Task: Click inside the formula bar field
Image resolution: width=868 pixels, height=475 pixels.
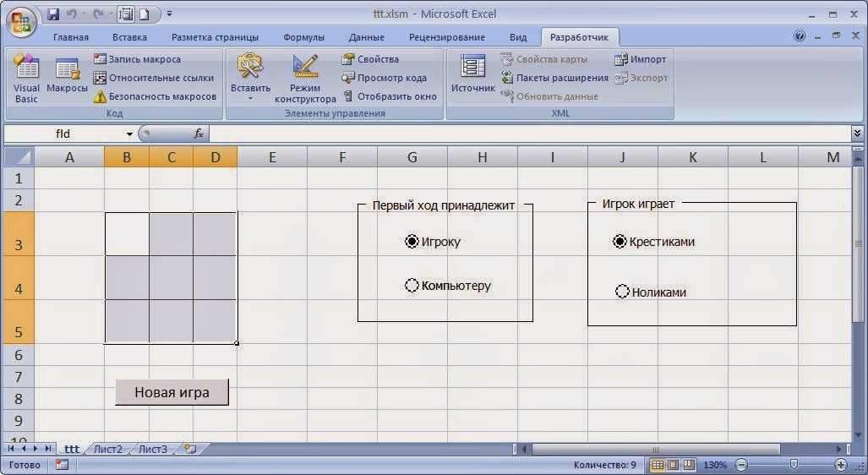Action: pos(530,134)
